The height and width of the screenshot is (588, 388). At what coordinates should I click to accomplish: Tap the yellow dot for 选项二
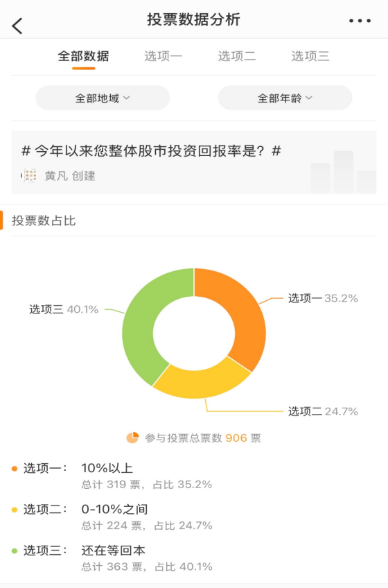[15, 510]
